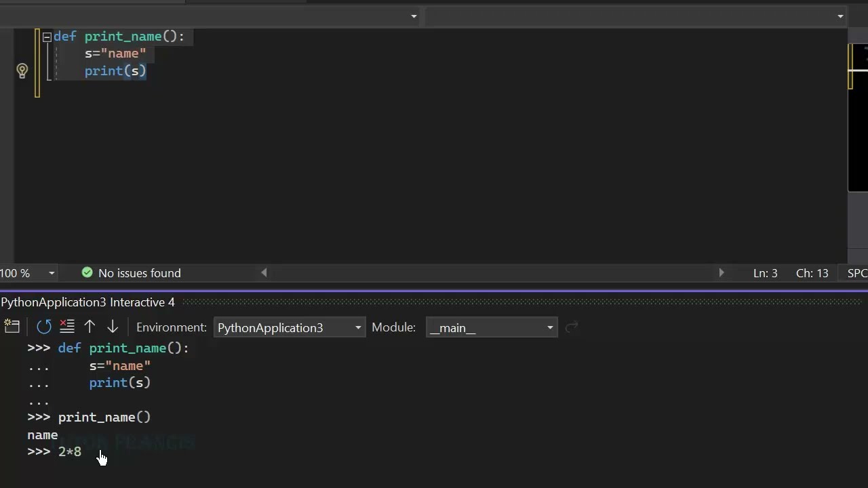
Task: Collapse the print_name function definition
Action: point(47,37)
